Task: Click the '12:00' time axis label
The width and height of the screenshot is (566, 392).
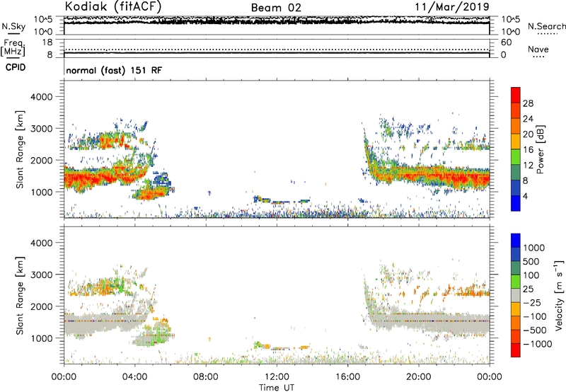Action: 277,377
